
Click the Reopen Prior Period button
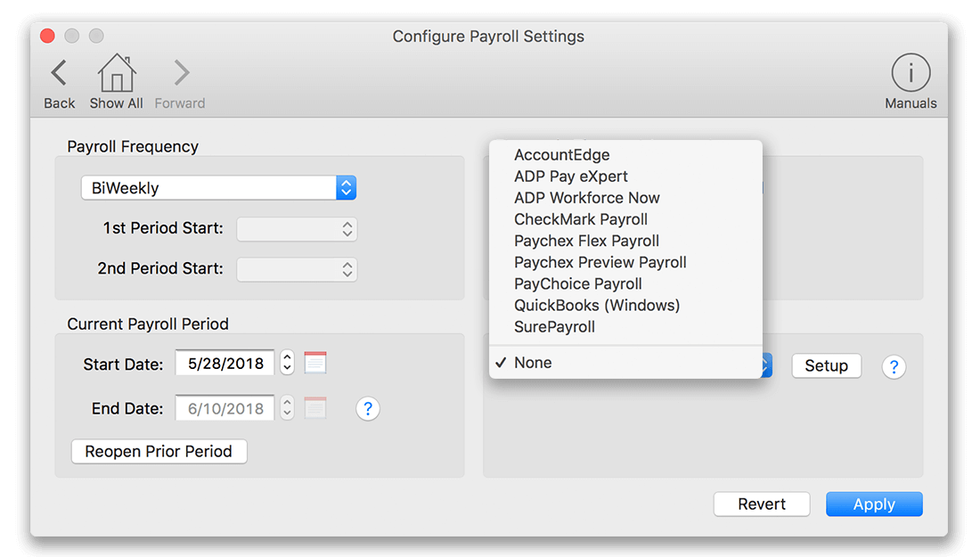coord(159,452)
